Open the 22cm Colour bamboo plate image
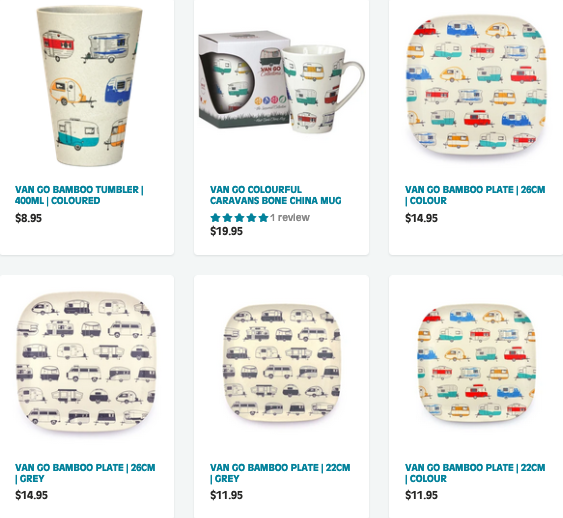 [x=476, y=363]
